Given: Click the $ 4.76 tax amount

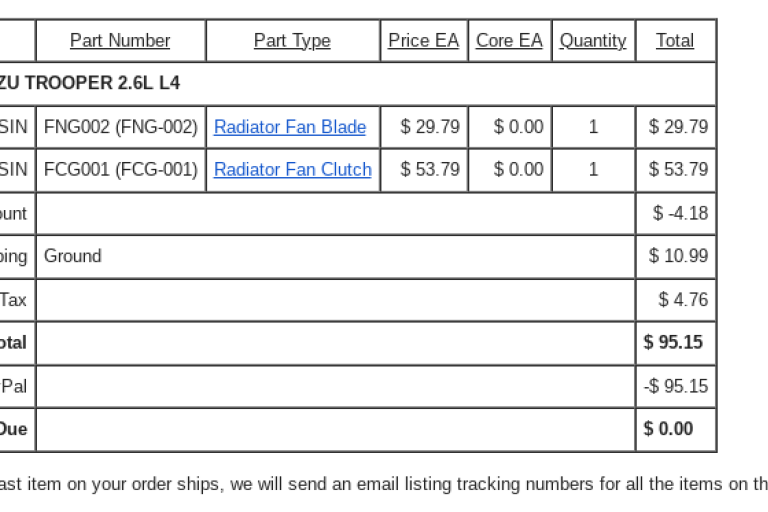Looking at the screenshot, I should [683, 299].
